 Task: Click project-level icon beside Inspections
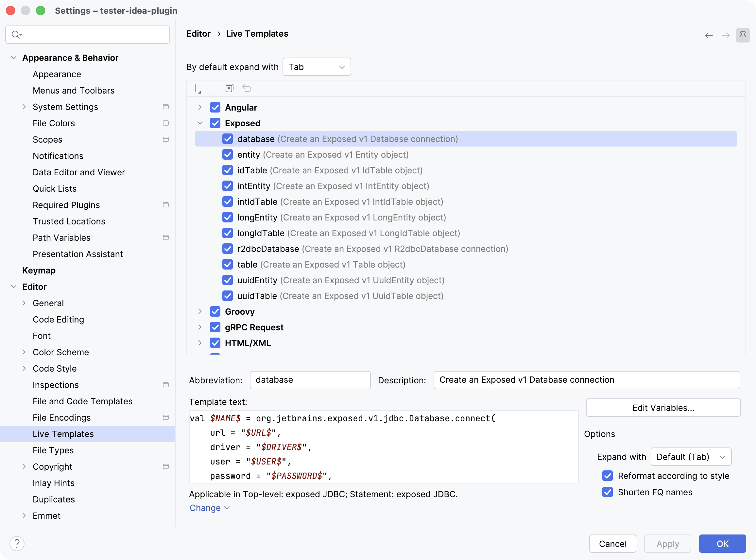click(166, 385)
